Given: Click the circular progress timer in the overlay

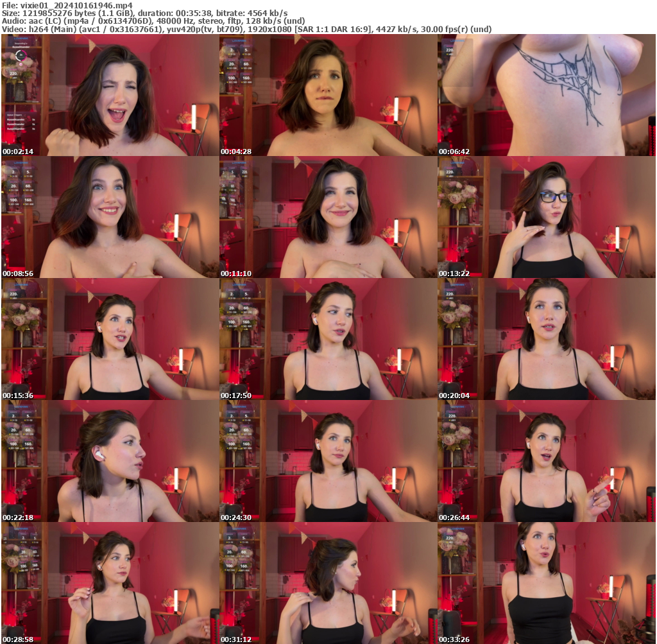Looking at the screenshot, I should point(21,57).
